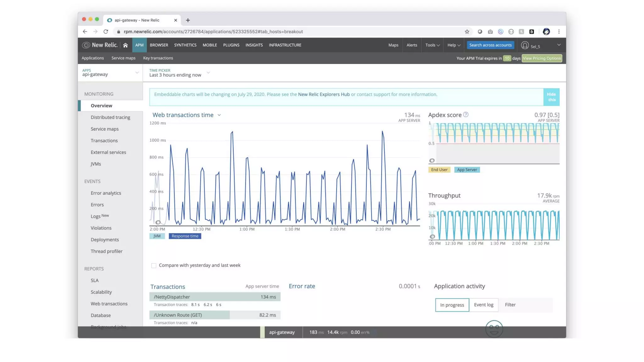Viewport: 644px width, 362px height.
Task: Click the Apdex score help icon
Action: [x=466, y=115]
